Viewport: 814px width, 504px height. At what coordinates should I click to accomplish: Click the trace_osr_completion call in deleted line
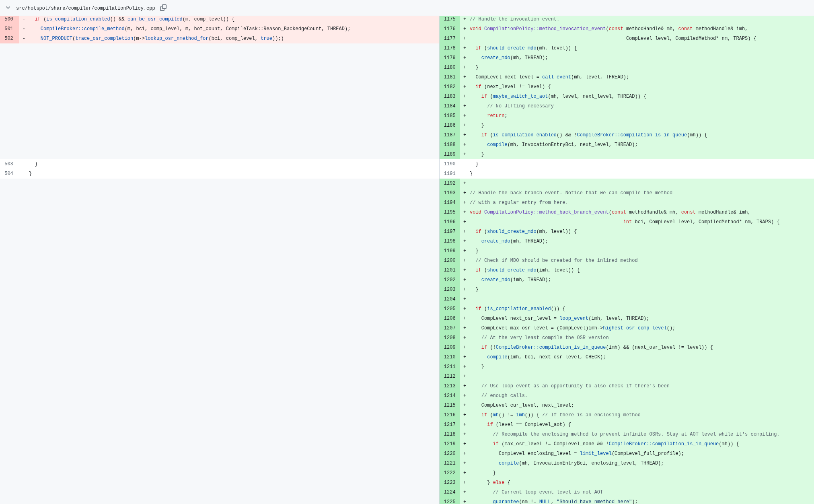point(104,39)
